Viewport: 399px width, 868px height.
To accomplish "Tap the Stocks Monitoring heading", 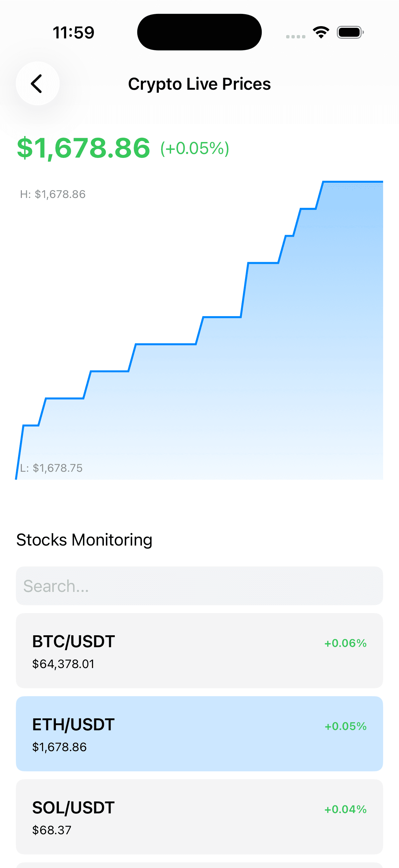I will click(84, 540).
